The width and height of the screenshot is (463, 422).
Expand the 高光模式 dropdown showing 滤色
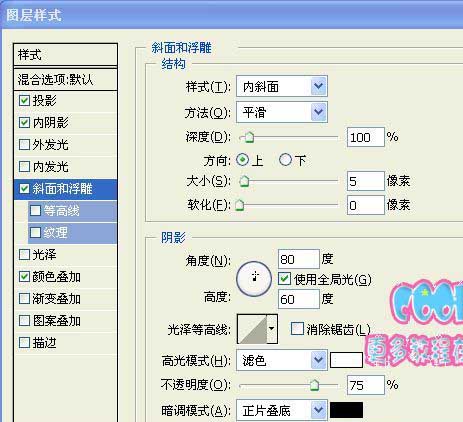pyautogui.click(x=282, y=360)
